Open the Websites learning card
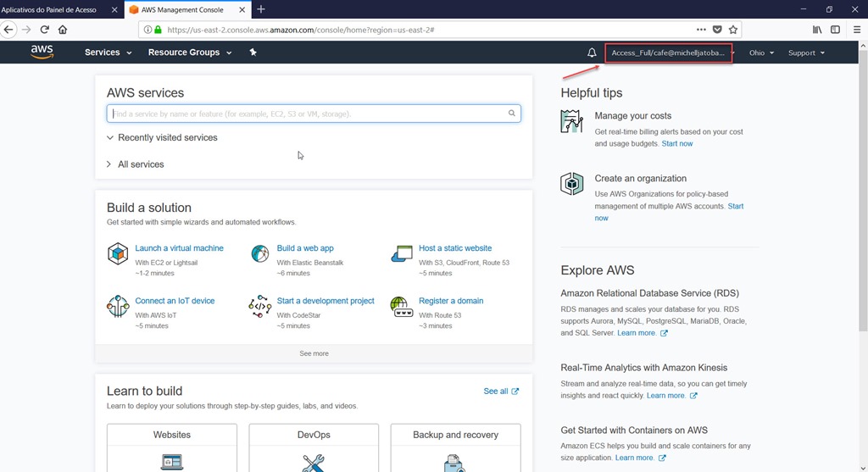 point(171,447)
